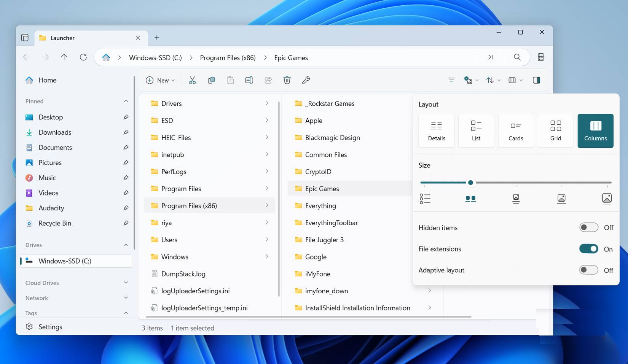
Task: Click the Delete icon in the toolbar
Action: click(287, 80)
